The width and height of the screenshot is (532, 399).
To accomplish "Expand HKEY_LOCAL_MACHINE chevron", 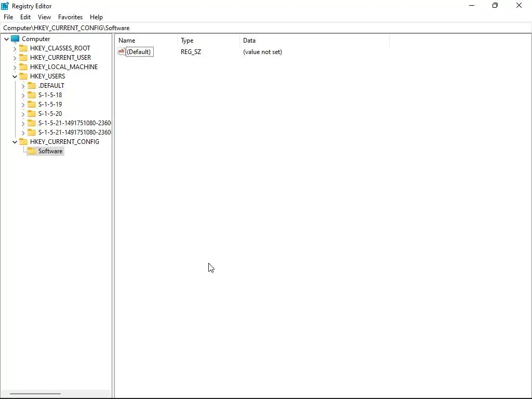I will pyautogui.click(x=15, y=67).
